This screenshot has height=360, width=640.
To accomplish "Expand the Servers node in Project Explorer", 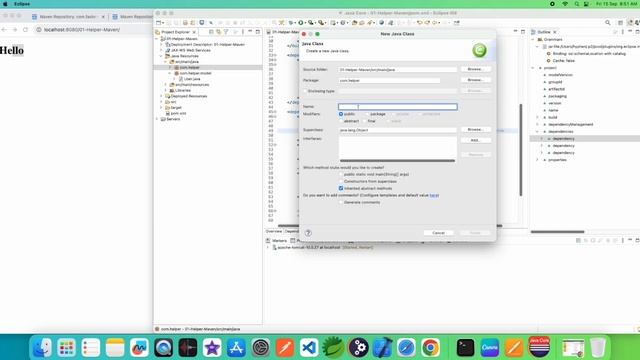I will (157, 119).
